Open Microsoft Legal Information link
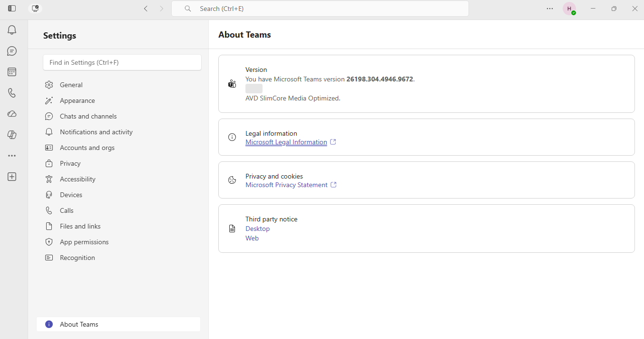This screenshot has width=644, height=339. pos(286,142)
